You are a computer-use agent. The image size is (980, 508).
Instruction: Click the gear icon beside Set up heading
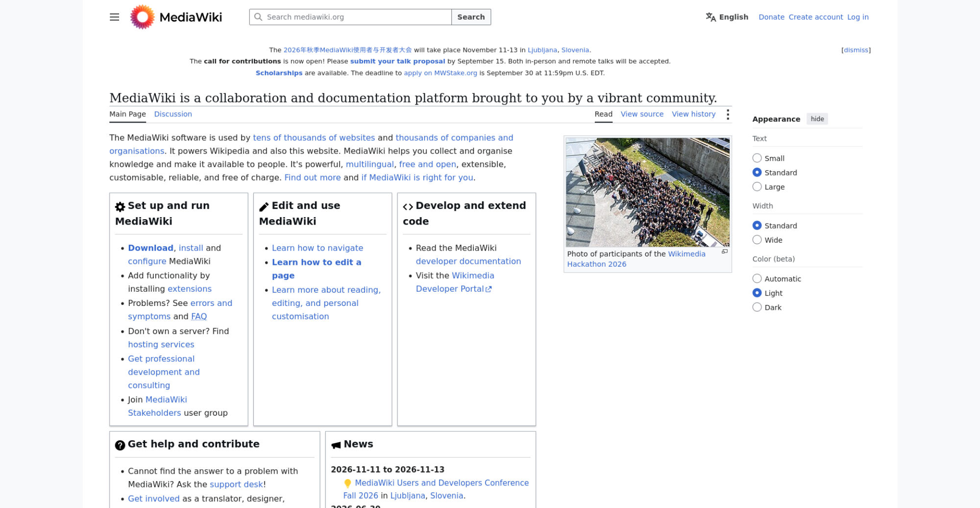coord(120,206)
